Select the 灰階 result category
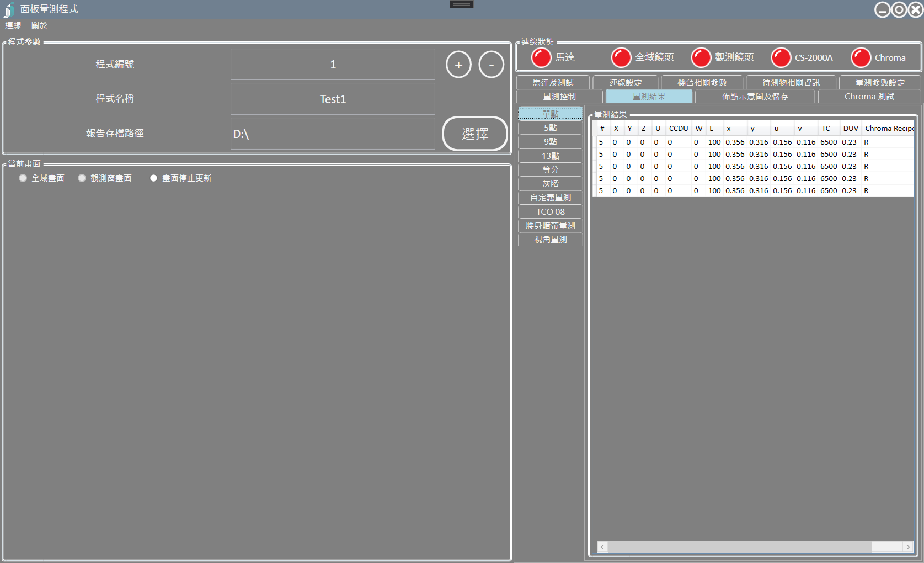 pyautogui.click(x=551, y=184)
